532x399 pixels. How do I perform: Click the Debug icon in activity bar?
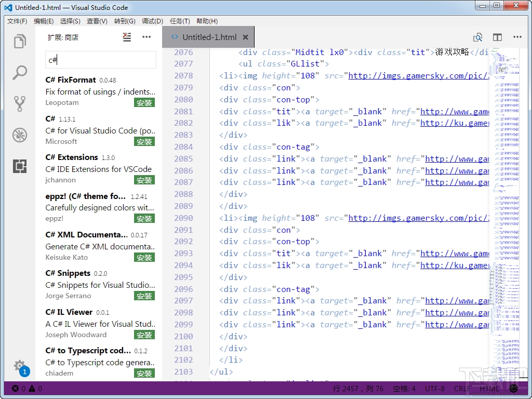pos(19,135)
